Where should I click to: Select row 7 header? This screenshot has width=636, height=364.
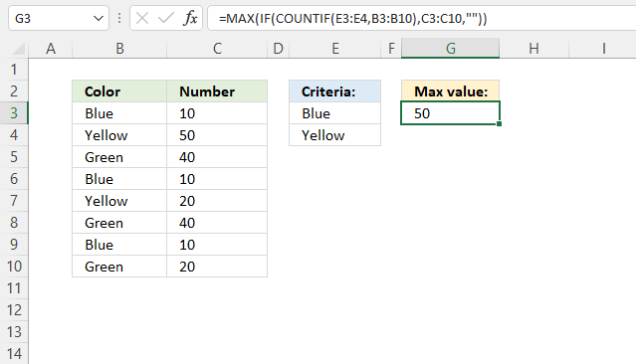point(14,201)
